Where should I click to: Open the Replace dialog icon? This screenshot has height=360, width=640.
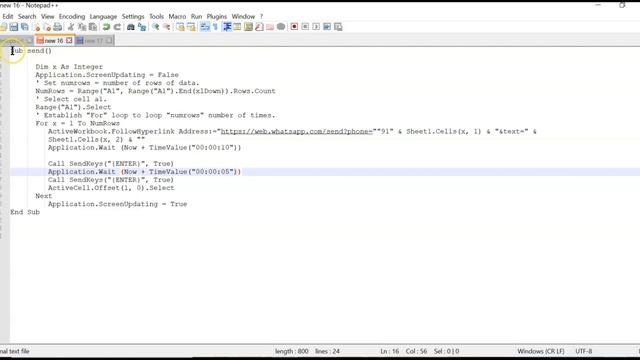tap(142, 27)
